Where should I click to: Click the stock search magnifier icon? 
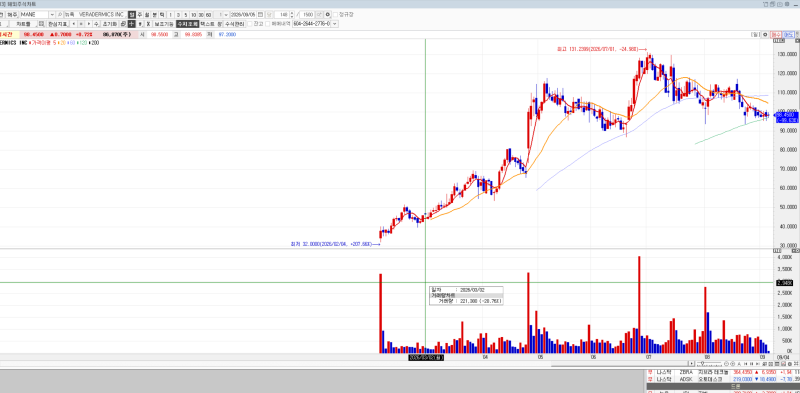pos(59,14)
